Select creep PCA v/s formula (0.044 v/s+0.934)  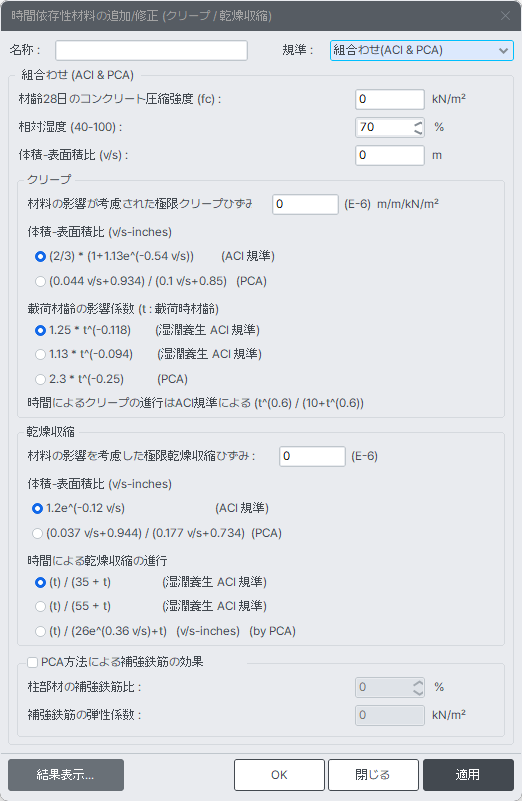tap(40, 281)
